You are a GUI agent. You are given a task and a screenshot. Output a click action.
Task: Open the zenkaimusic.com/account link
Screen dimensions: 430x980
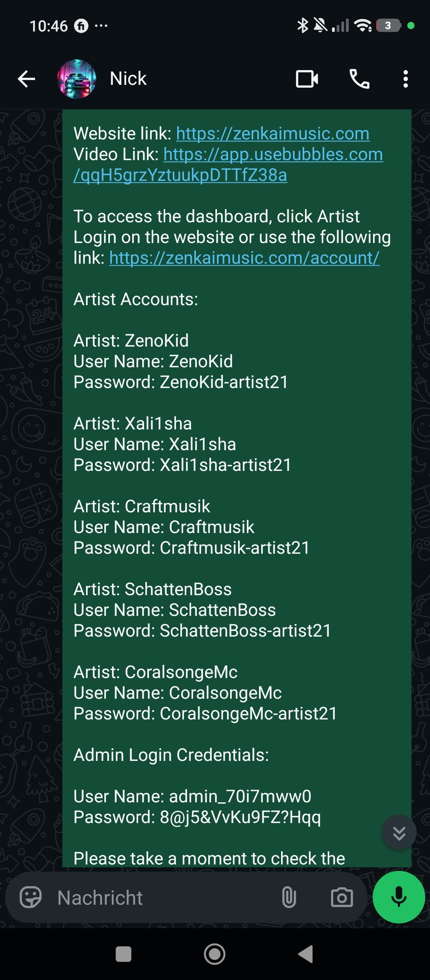[244, 258]
